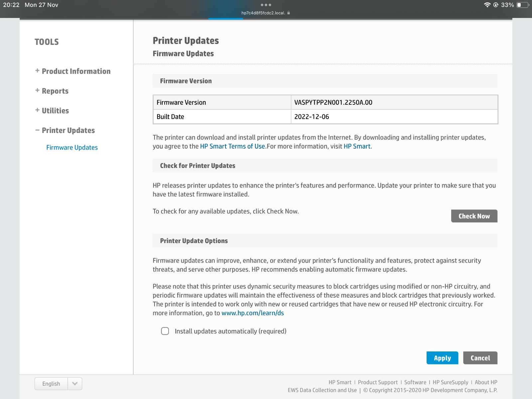Screen dimensions: 532x399
Task: Click the '33%' battery percentage text
Action: click(x=507, y=5)
